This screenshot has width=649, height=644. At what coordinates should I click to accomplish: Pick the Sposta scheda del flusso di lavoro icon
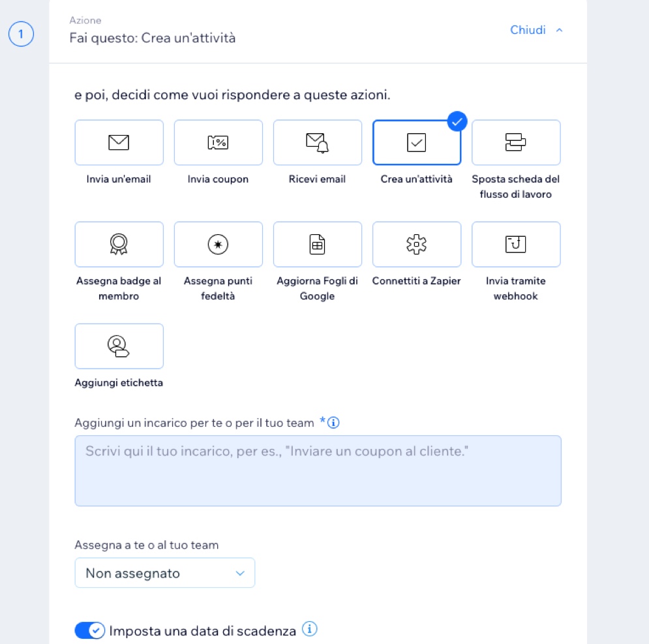tap(515, 142)
